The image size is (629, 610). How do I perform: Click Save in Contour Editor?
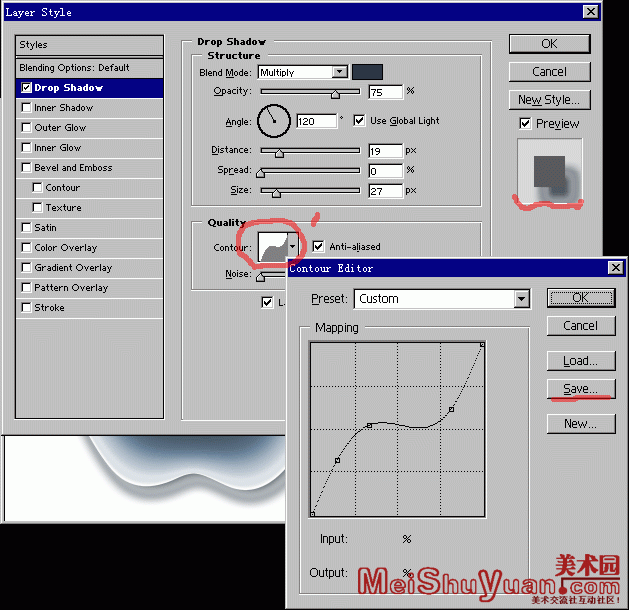pyautogui.click(x=580, y=389)
